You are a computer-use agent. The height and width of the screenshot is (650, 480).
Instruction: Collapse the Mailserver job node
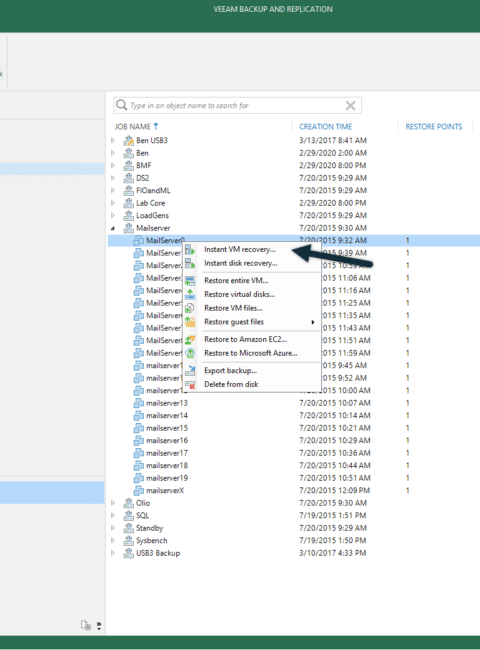coord(113,228)
